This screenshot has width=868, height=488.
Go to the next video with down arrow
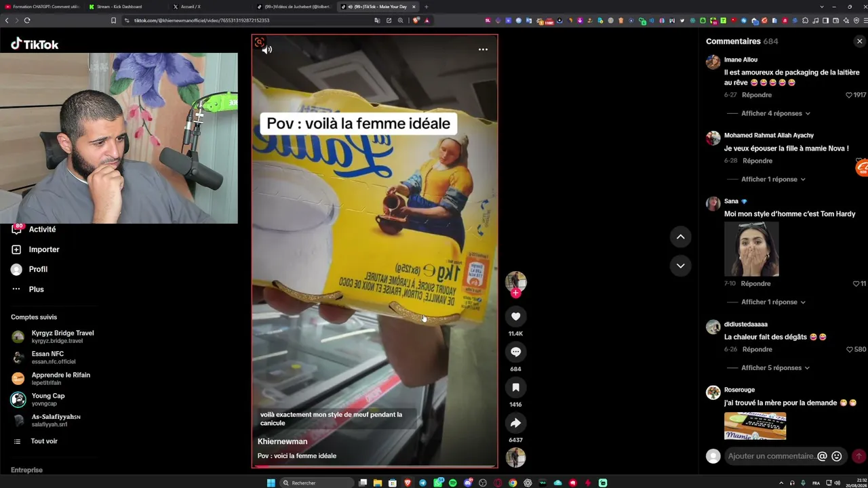point(680,265)
